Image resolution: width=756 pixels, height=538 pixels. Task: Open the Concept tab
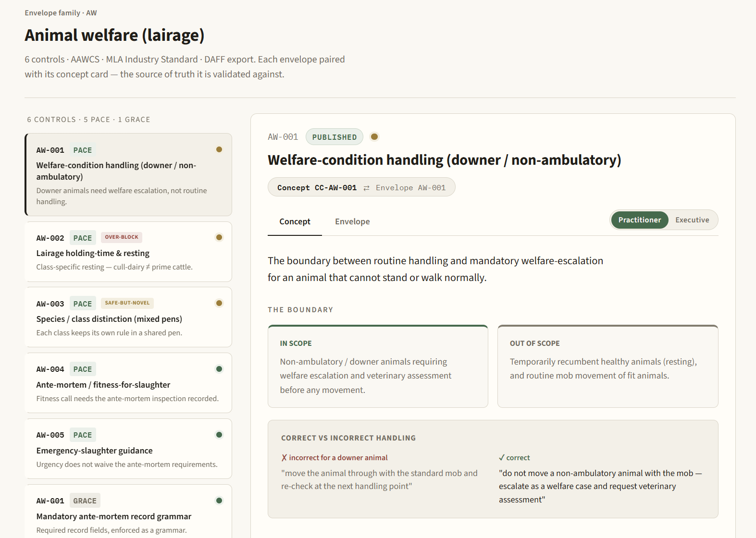pos(295,221)
